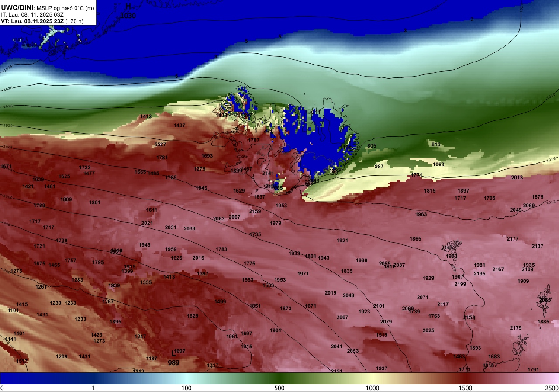Click the L 989 low-pressure label
Image resolution: width=559 pixels, height=392 pixels.
click(174, 358)
